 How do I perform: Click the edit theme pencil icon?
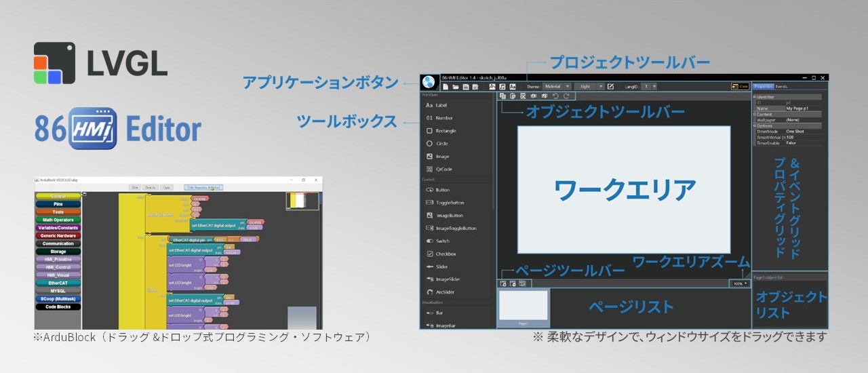tap(610, 87)
